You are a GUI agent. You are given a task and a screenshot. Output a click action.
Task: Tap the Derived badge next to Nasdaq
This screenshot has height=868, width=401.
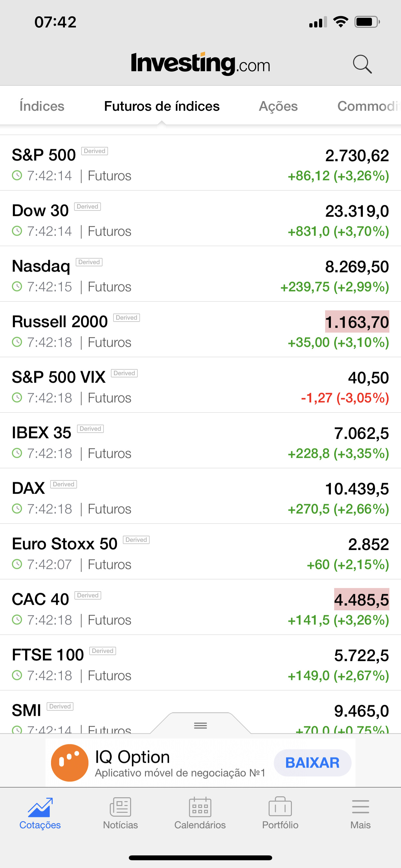[89, 262]
